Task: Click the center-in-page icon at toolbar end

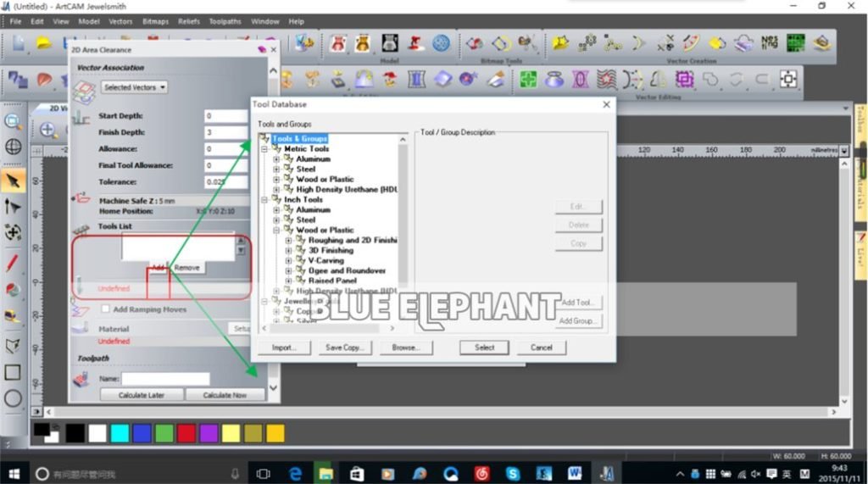Action: (789, 80)
